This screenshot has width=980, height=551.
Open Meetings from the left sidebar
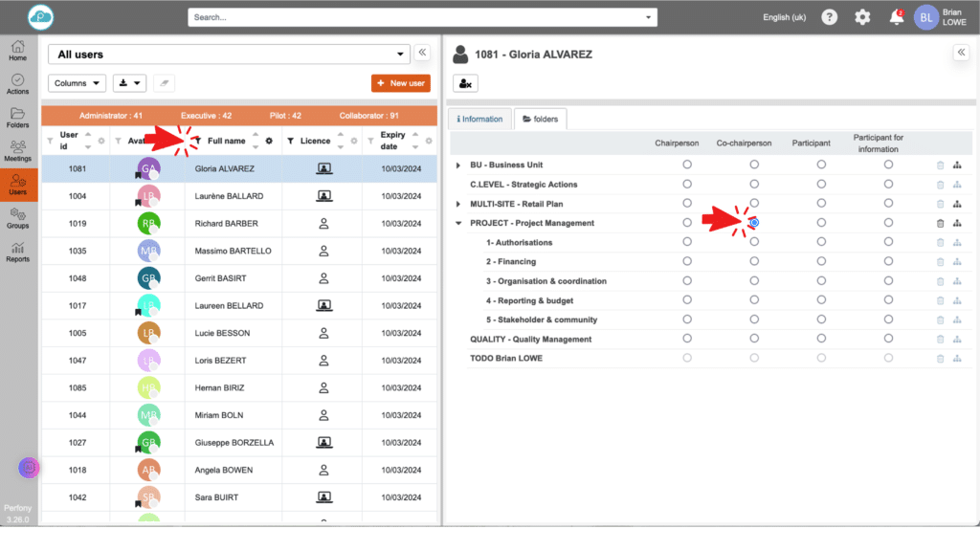(17, 149)
